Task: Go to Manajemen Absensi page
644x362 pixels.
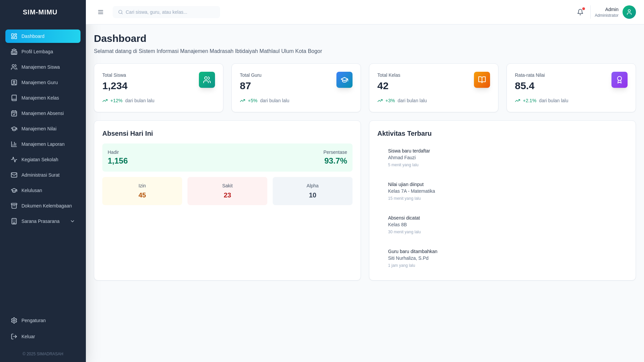Action: 42,113
